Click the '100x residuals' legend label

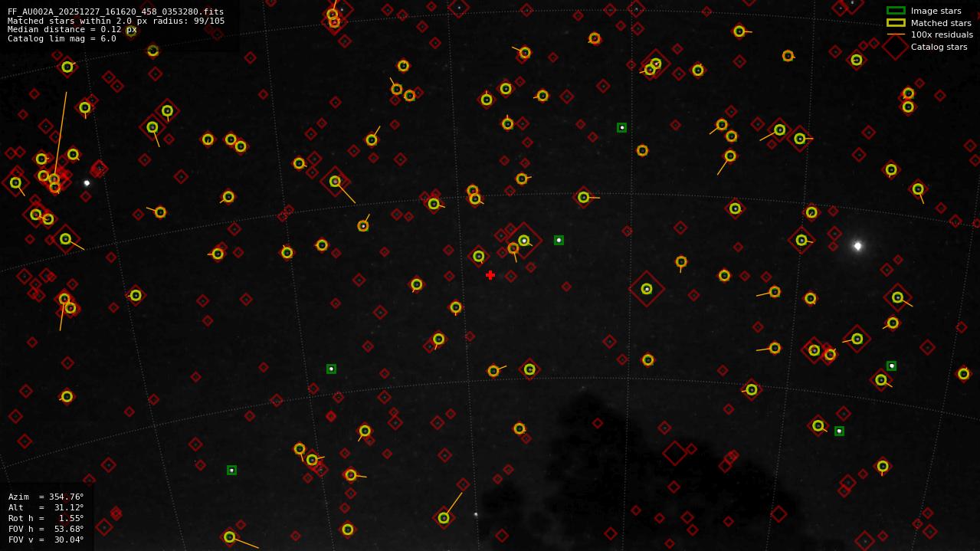pos(942,34)
